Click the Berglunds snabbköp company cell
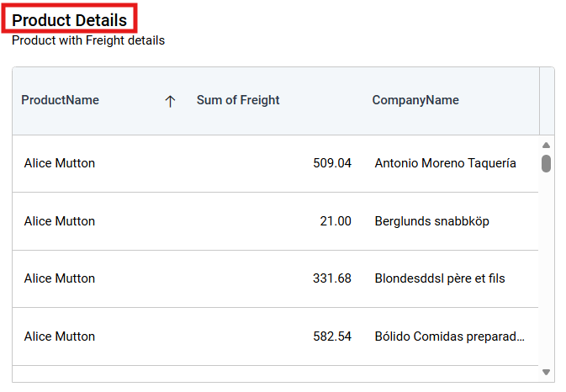This screenshot has height=392, width=566. tap(432, 221)
